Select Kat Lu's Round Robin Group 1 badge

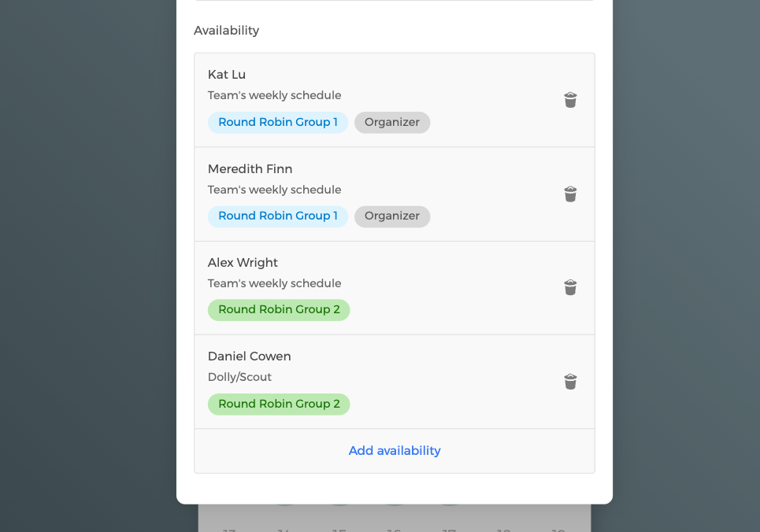coord(278,123)
